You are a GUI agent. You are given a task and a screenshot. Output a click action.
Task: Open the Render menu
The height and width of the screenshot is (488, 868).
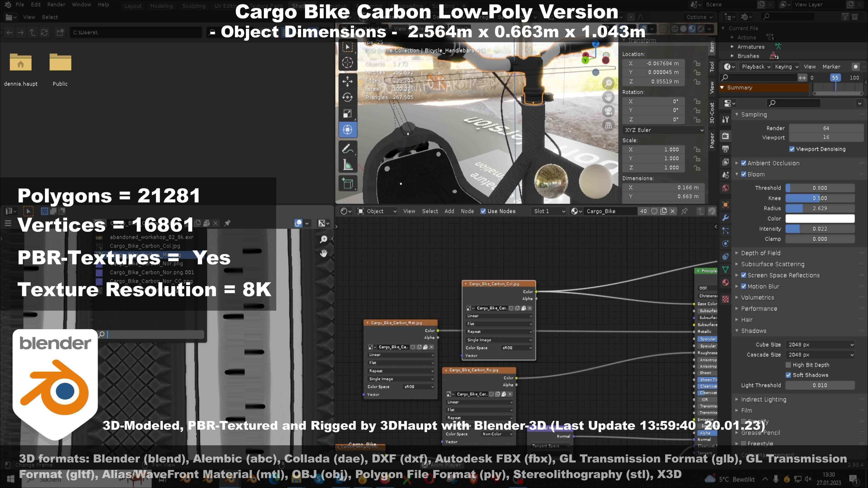click(x=56, y=5)
